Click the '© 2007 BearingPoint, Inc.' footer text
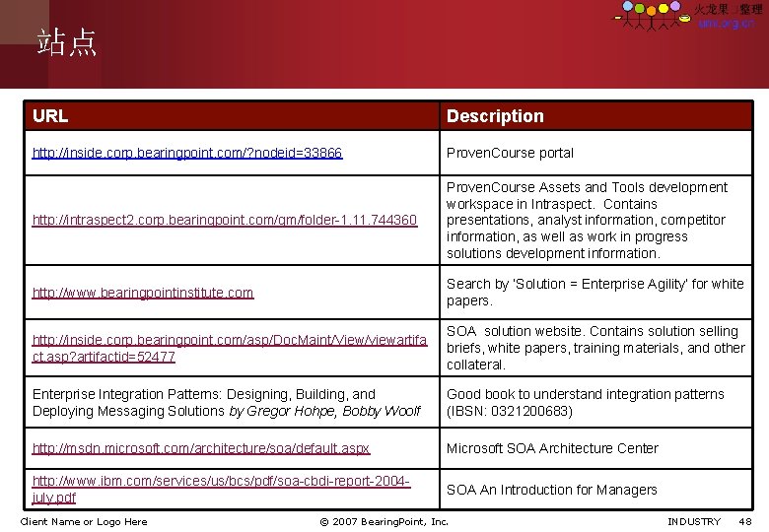769x532 pixels. (384, 522)
